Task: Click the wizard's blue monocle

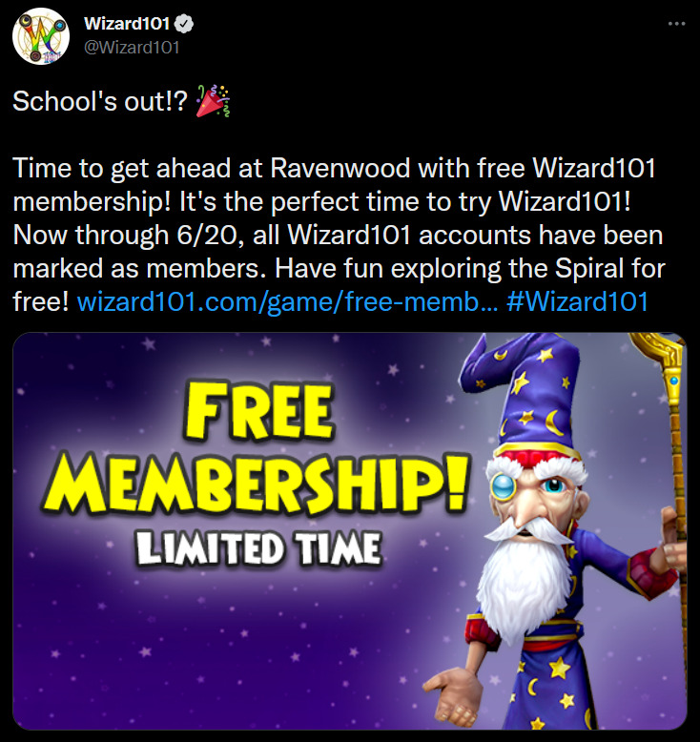Action: 504,486
